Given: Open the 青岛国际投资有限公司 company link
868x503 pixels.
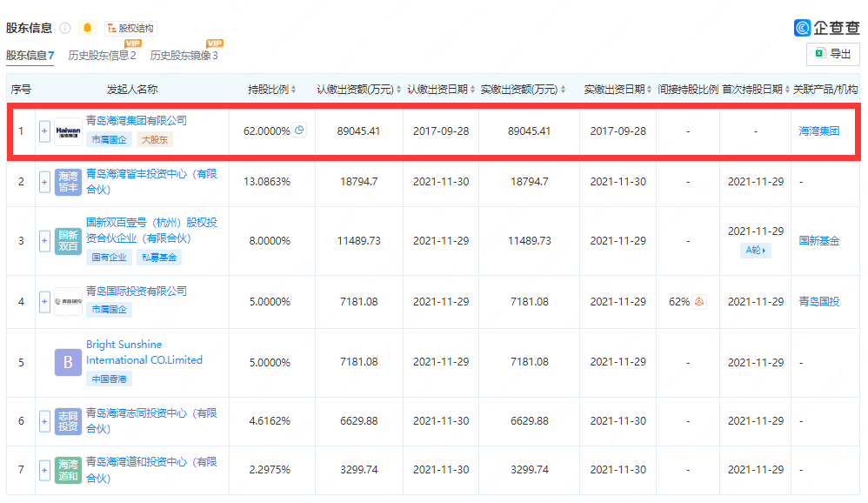Looking at the screenshot, I should pyautogui.click(x=137, y=291).
